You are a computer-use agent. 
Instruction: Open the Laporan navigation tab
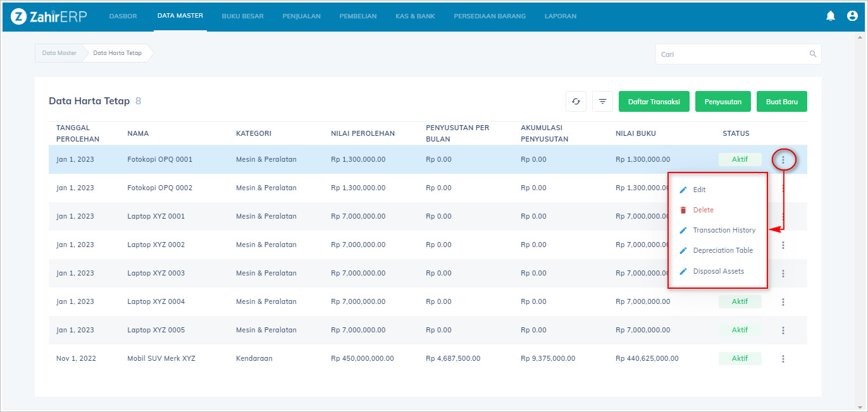point(560,16)
